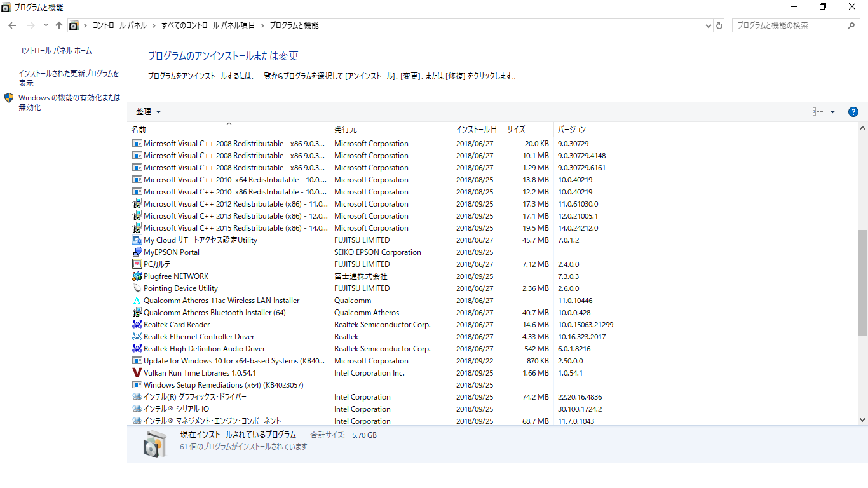Sort programs by インストール日 column
Image resolution: width=868 pixels, height=488 pixels.
(x=476, y=130)
